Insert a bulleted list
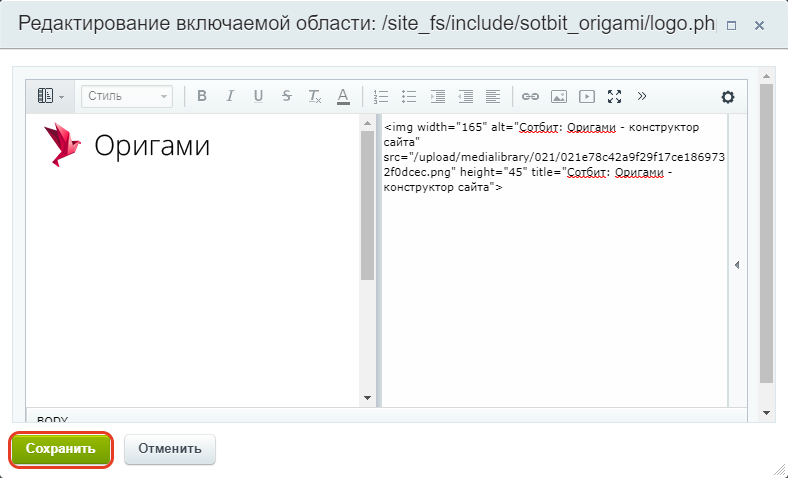The width and height of the screenshot is (788, 478). click(x=409, y=96)
